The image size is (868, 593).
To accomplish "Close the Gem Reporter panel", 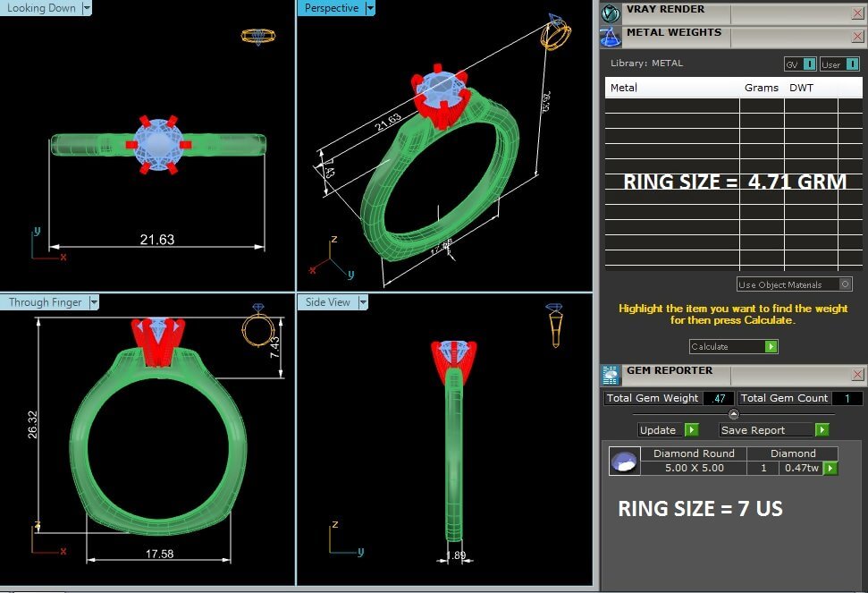I will tap(857, 375).
